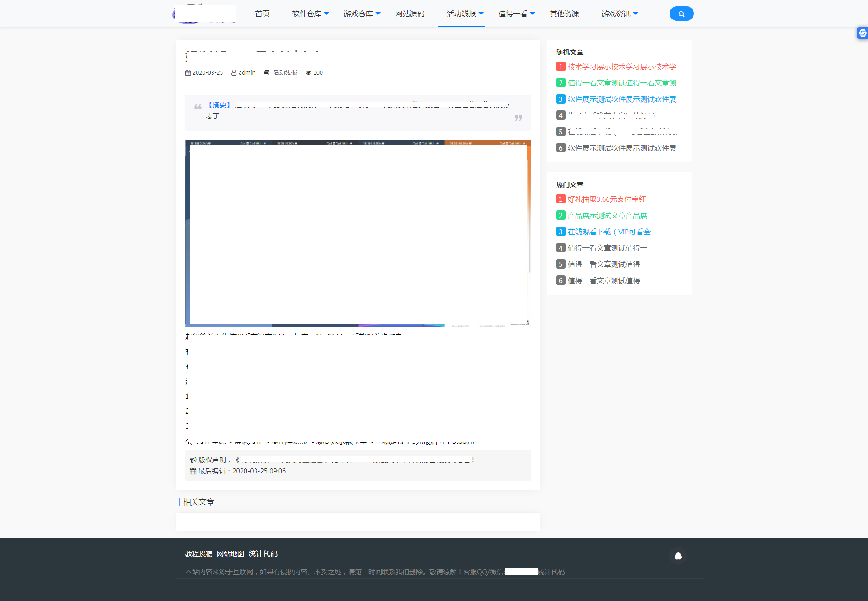Viewport: 868px width, 601px height.
Task: Click the eye views icon beside 100
Action: [308, 73]
